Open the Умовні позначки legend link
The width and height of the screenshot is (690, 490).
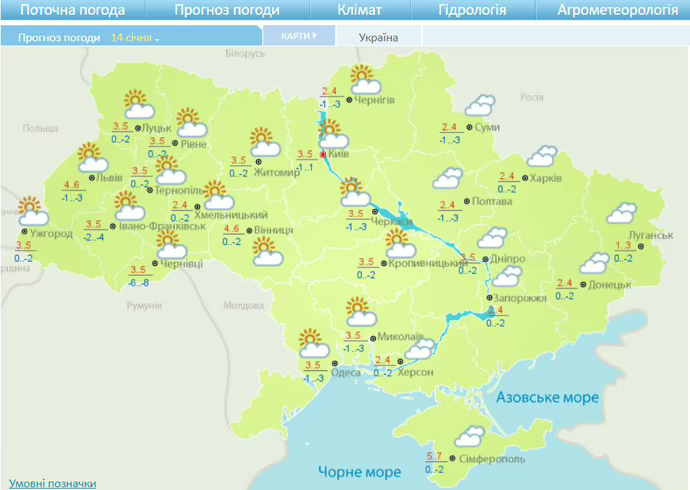[x=52, y=482]
